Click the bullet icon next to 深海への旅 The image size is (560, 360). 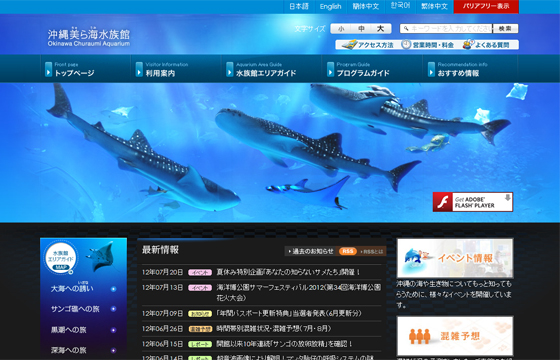(114, 350)
